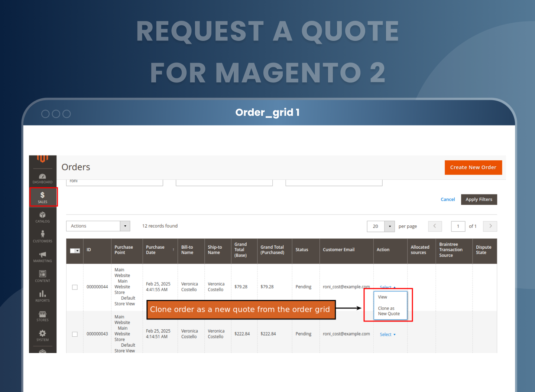This screenshot has width=535, height=392.
Task: Open the Catalog cube icon
Action: point(42,217)
